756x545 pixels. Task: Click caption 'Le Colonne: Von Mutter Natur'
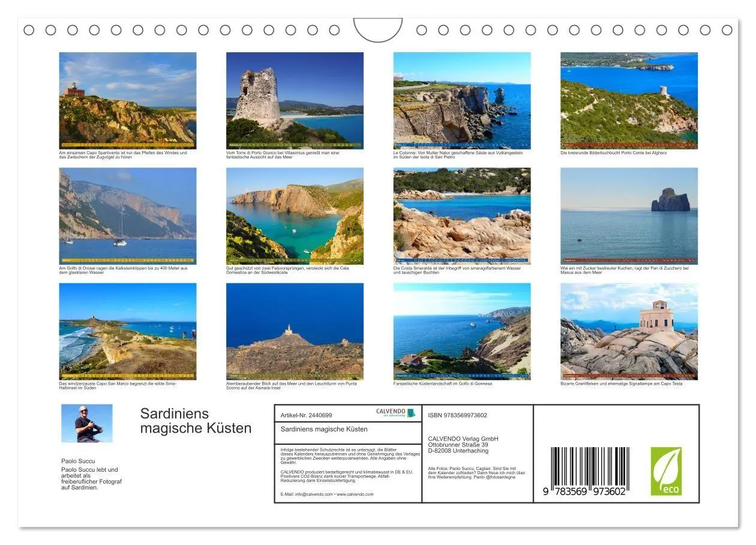pos(458,155)
